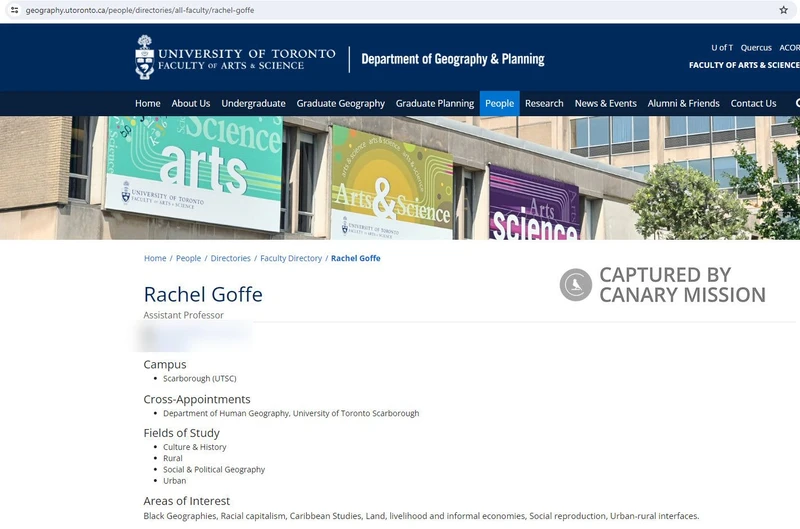Screen dimensions: 800x529
Task: Go to Faculty Directory in the breadcrumb
Action: point(291,258)
